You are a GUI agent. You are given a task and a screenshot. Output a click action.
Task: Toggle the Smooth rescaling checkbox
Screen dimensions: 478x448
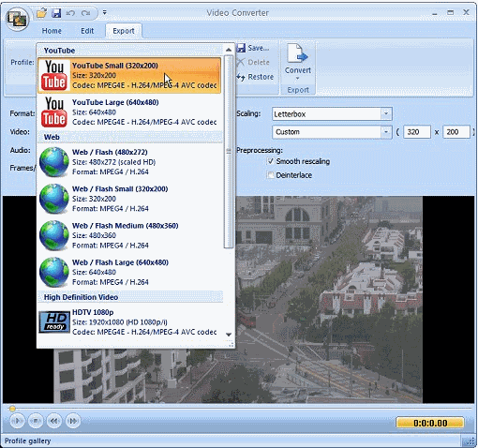[270, 161]
